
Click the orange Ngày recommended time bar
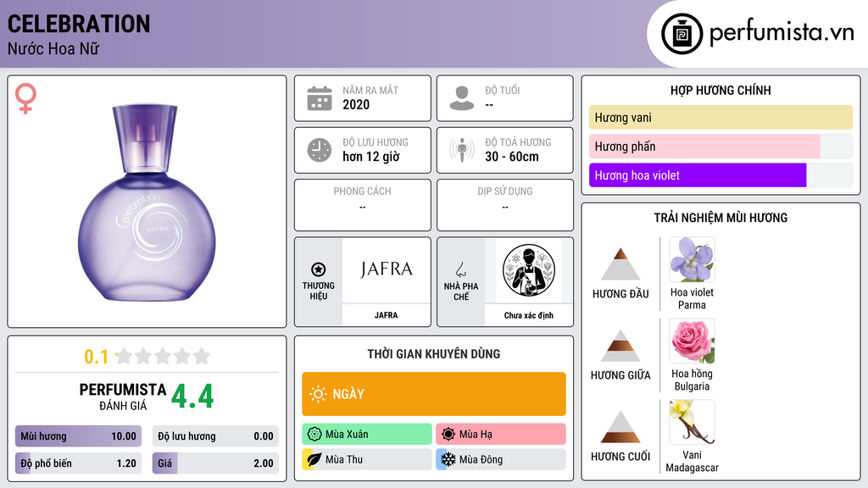(434, 394)
